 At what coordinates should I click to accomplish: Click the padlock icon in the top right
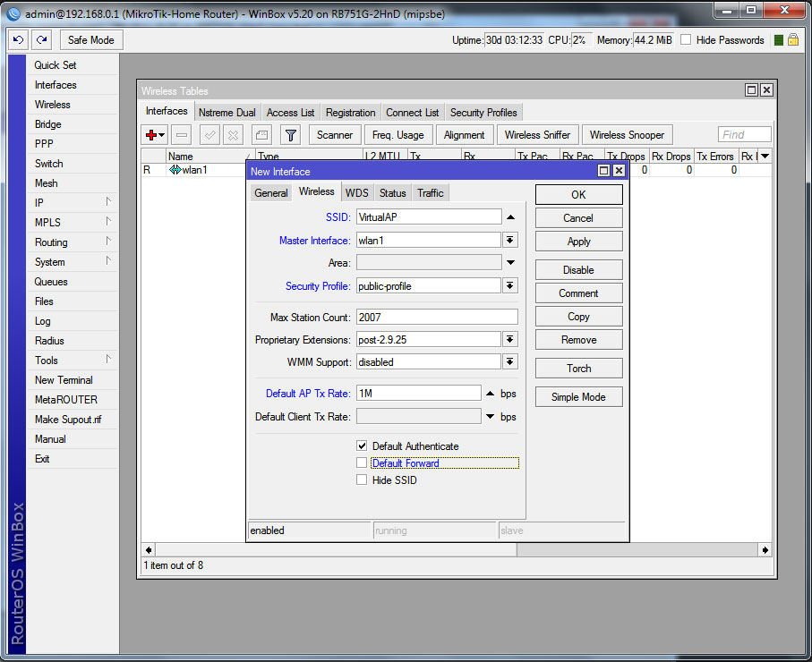point(795,40)
